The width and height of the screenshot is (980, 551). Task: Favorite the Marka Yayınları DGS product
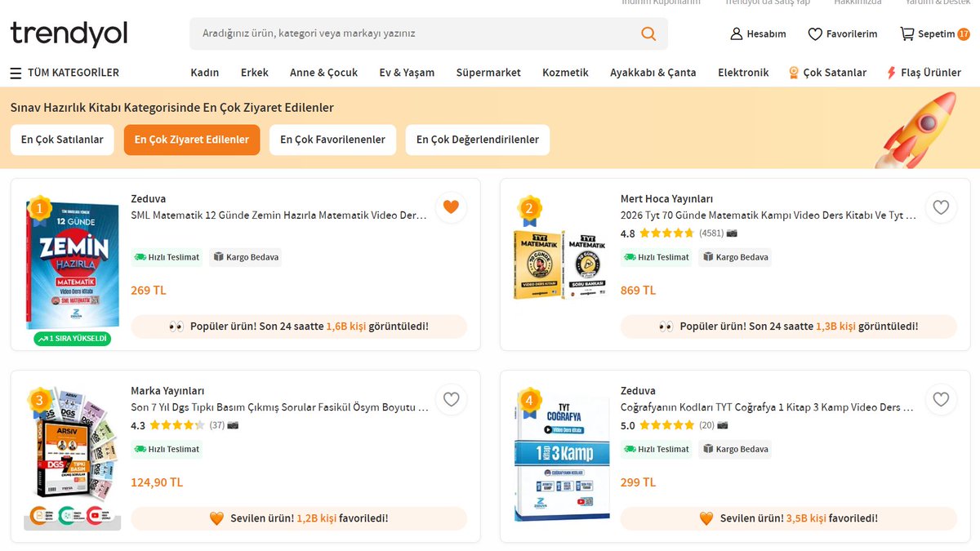pos(451,399)
